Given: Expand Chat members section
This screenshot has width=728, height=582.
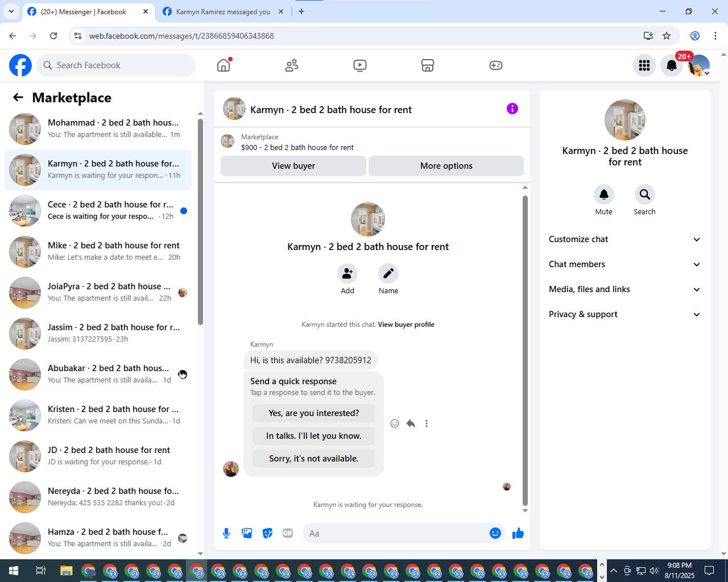Looking at the screenshot, I should 624,264.
